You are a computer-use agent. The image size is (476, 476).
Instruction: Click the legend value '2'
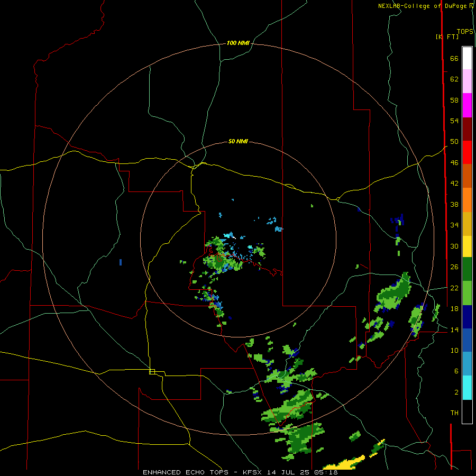pos(456,392)
